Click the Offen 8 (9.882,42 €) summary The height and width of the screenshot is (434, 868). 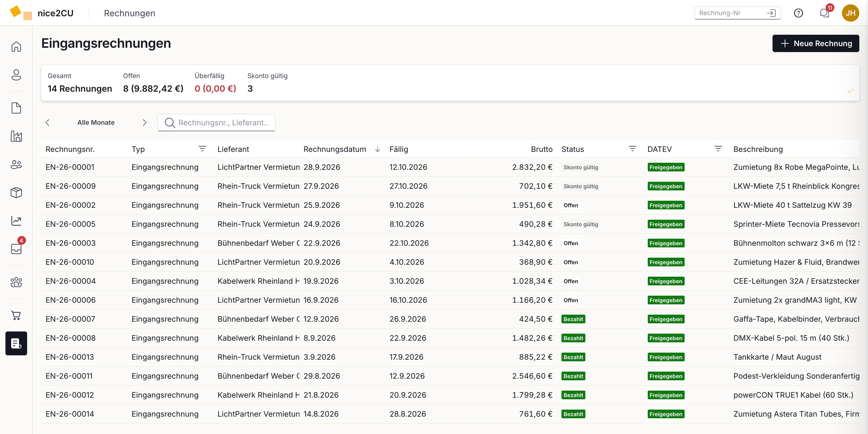tap(153, 83)
